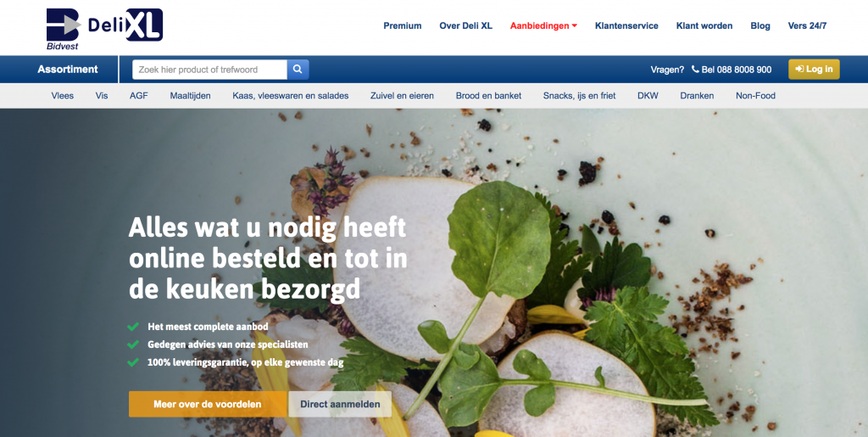The height and width of the screenshot is (437, 868).
Task: Open the Vlees category
Action: point(63,96)
